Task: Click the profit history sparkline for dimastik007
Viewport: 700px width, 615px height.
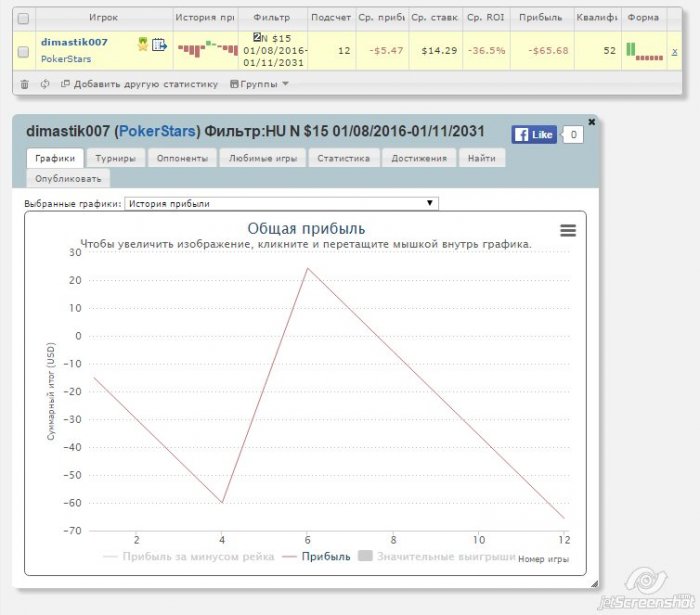Action: 208,49
